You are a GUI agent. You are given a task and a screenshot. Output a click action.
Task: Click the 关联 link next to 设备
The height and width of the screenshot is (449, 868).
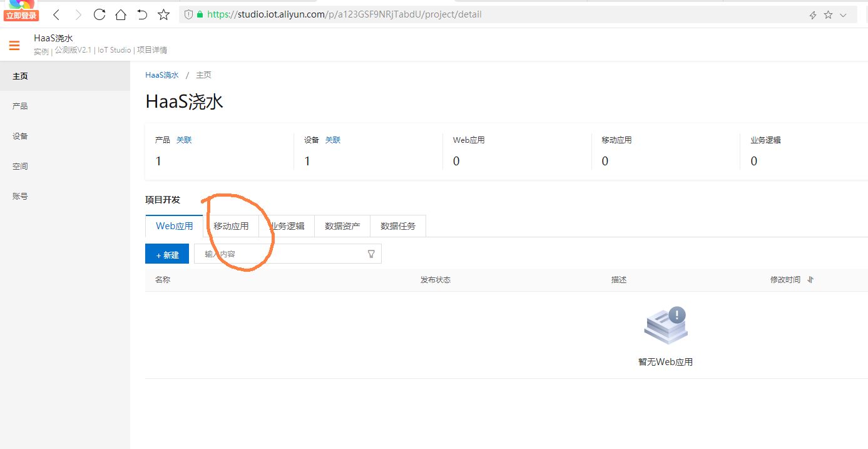point(333,140)
